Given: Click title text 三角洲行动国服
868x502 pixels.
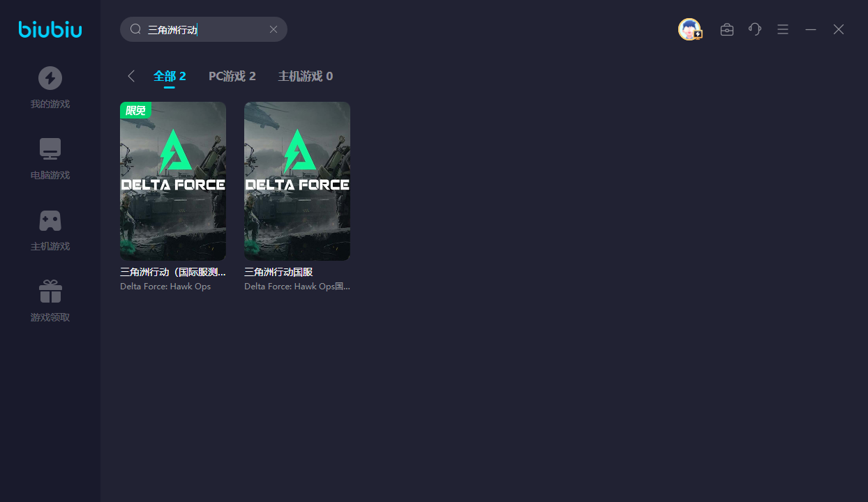Looking at the screenshot, I should [x=278, y=273].
